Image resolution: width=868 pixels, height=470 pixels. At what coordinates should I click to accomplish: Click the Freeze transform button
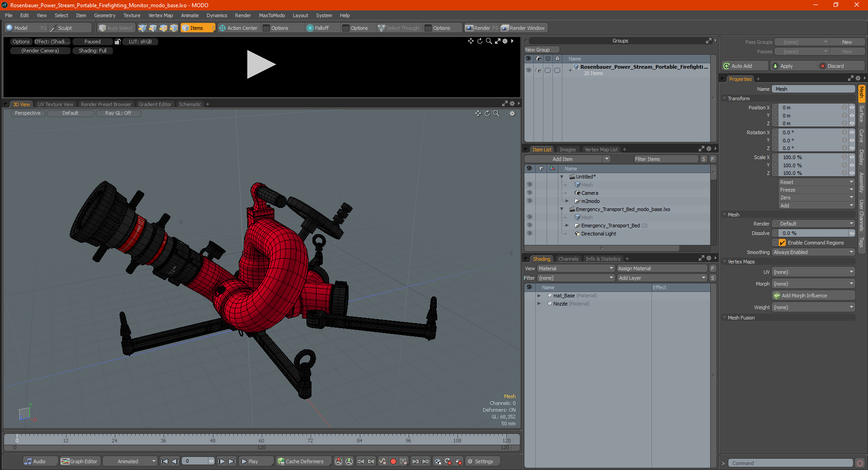816,190
